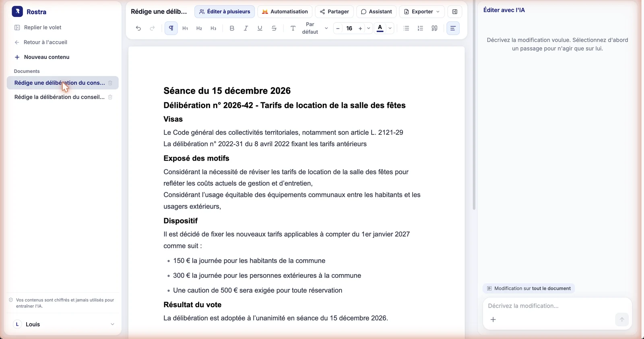The width and height of the screenshot is (644, 339).
Task: Increase font size with plus button
Action: point(360,28)
